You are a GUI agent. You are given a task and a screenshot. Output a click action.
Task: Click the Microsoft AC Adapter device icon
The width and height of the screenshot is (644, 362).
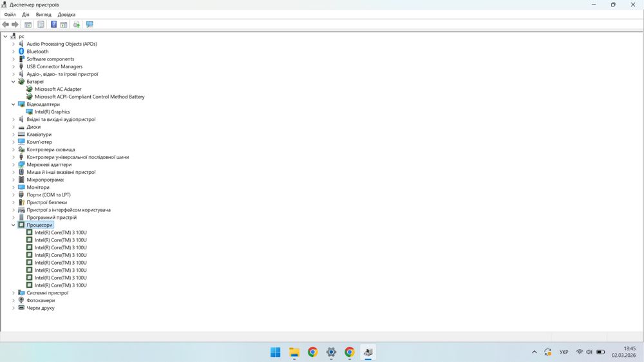click(x=29, y=89)
